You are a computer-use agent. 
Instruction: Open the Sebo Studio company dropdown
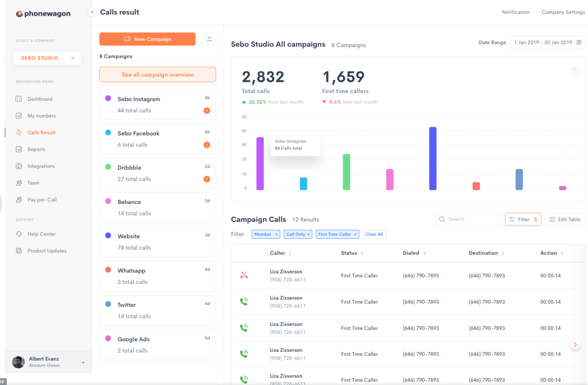pyautogui.click(x=47, y=58)
